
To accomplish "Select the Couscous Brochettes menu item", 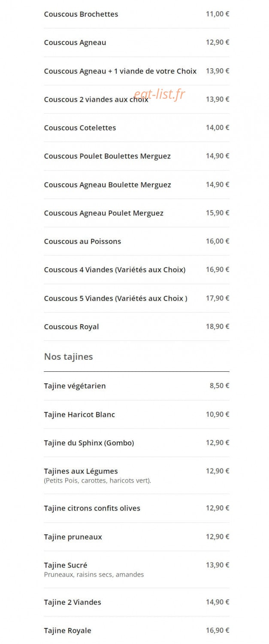I will (x=136, y=14).
